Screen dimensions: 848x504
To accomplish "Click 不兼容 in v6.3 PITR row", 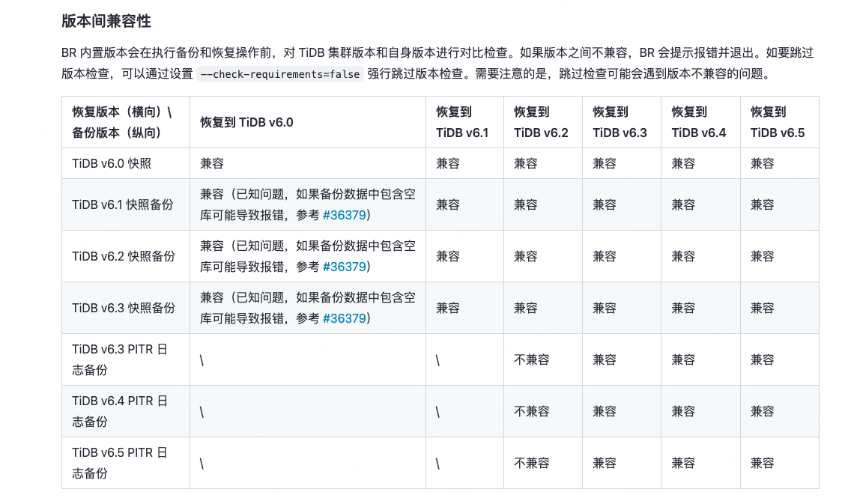I will [x=532, y=359].
